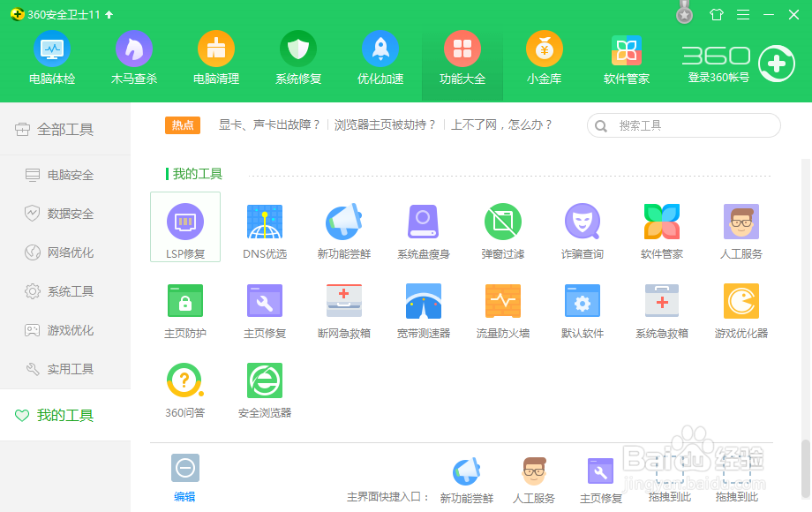Click the 编辑 edit button
This screenshot has width=812, height=512.
(184, 478)
